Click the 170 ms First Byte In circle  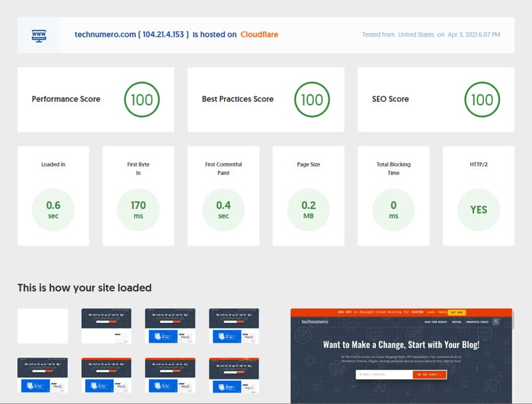140,209
